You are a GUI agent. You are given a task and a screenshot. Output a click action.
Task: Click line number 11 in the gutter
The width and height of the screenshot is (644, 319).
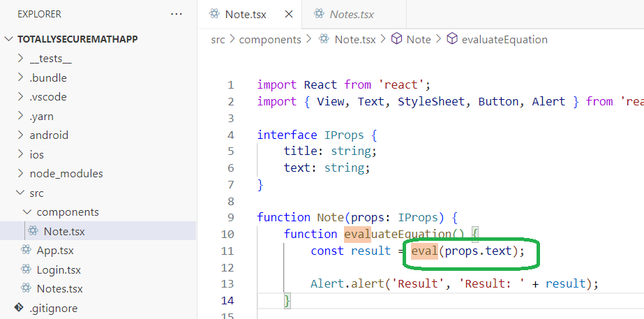(x=227, y=251)
